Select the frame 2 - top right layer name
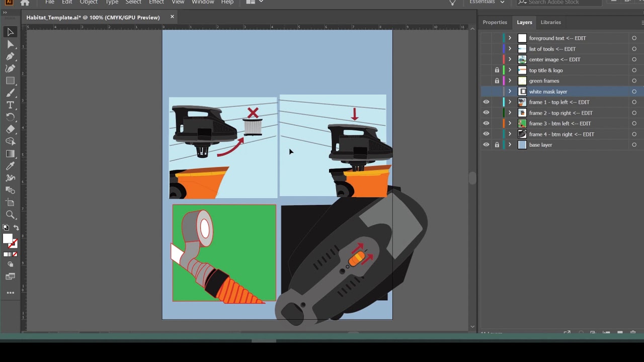Screen dimensions: 644x362 [561, 113]
